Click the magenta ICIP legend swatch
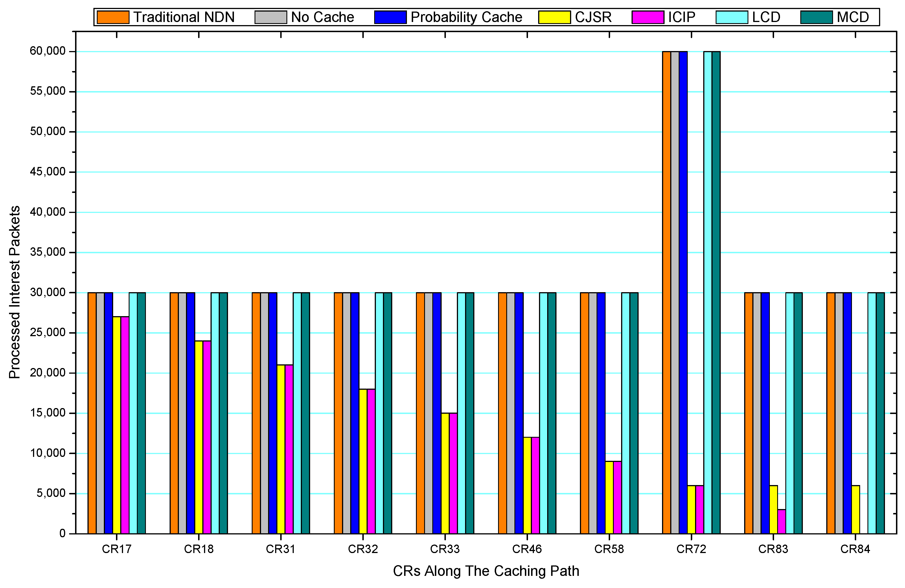 (x=648, y=17)
